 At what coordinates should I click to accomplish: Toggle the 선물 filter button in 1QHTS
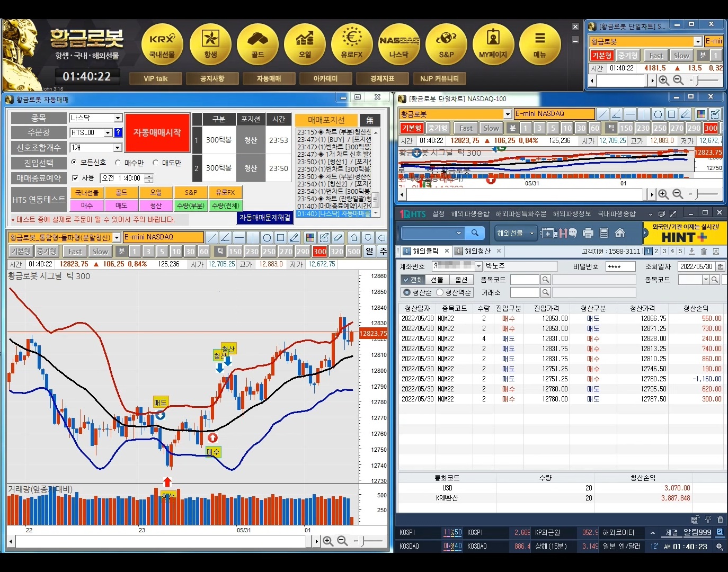[437, 280]
